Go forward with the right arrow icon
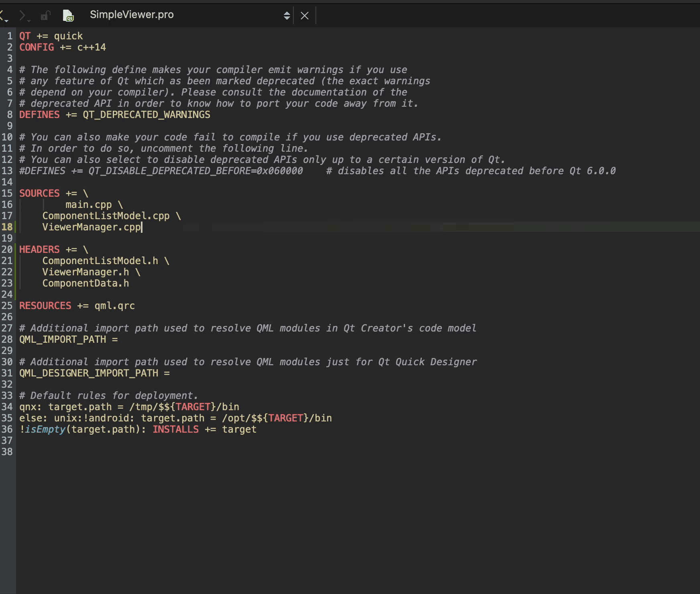 click(24, 16)
